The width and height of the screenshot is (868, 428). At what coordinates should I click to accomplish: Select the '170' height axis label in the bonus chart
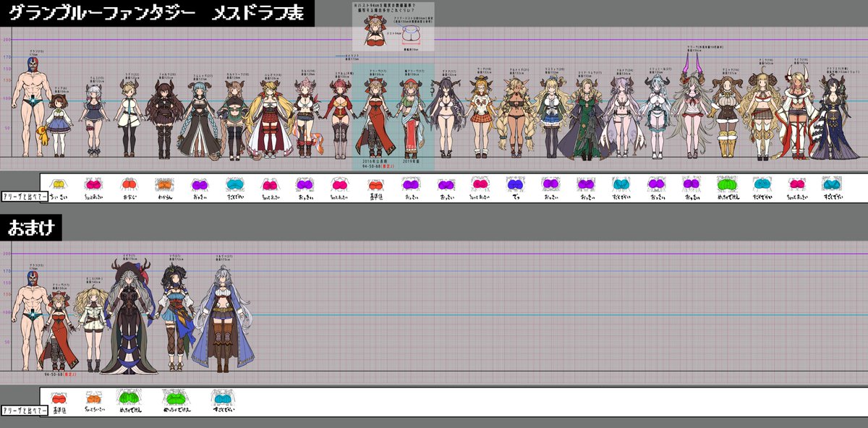(x=7, y=272)
